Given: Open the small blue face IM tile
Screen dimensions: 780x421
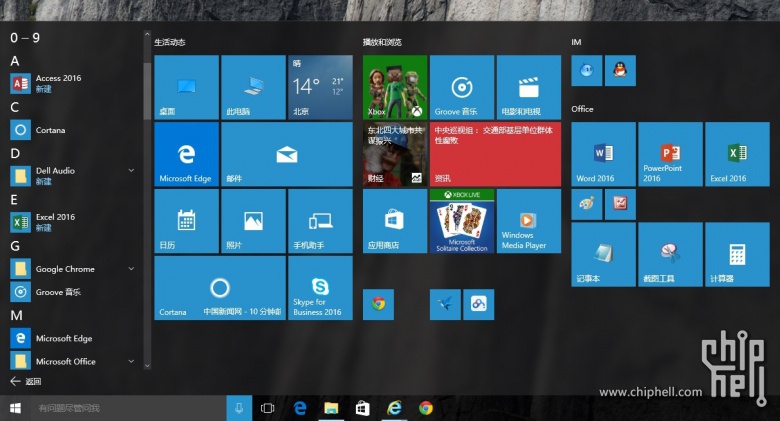Looking at the screenshot, I should (587, 70).
